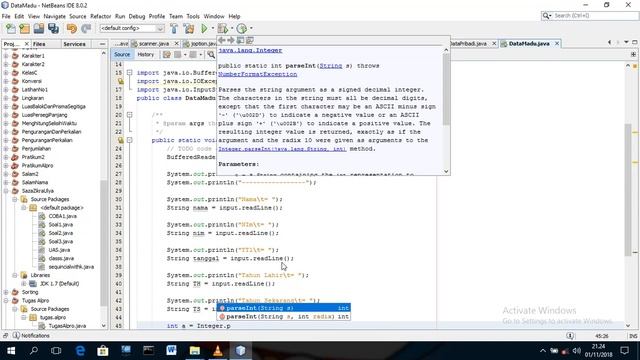
Task: Select the TugasAlpro.java file
Action: tap(67, 326)
